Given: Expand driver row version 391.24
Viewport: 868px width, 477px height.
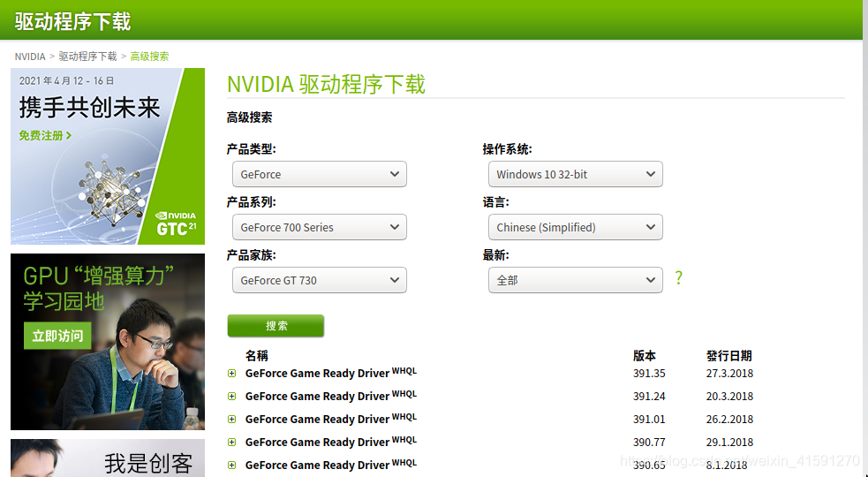Looking at the screenshot, I should (x=232, y=396).
